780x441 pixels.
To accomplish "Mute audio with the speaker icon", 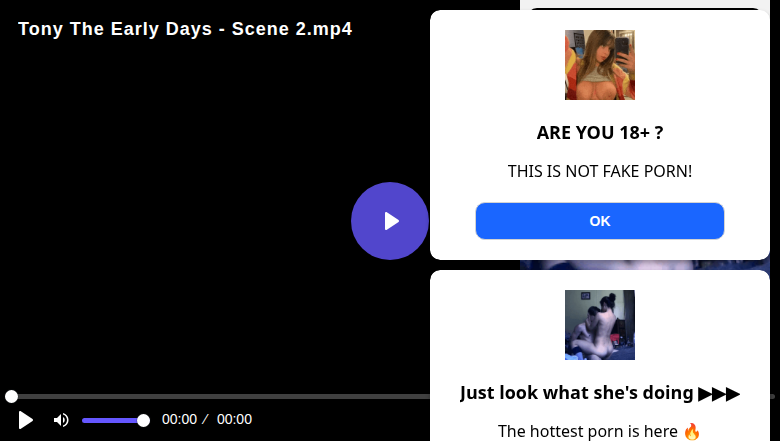I will [61, 420].
